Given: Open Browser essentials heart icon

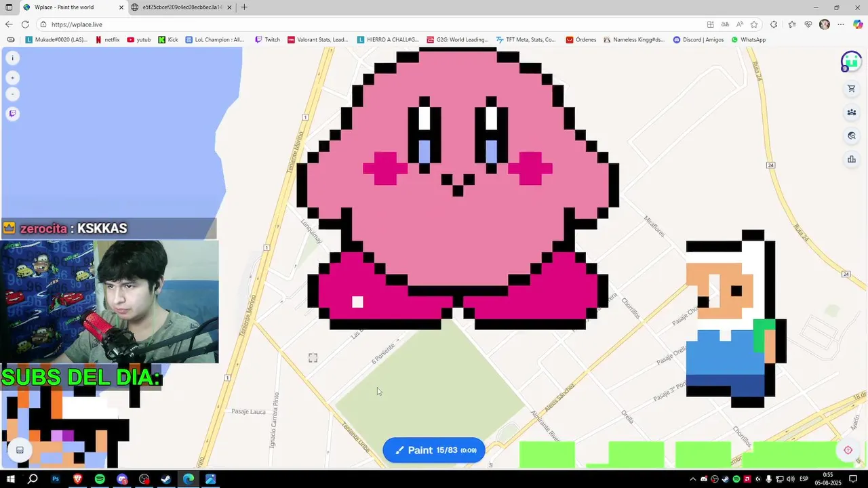Looking at the screenshot, I should [x=808, y=24].
